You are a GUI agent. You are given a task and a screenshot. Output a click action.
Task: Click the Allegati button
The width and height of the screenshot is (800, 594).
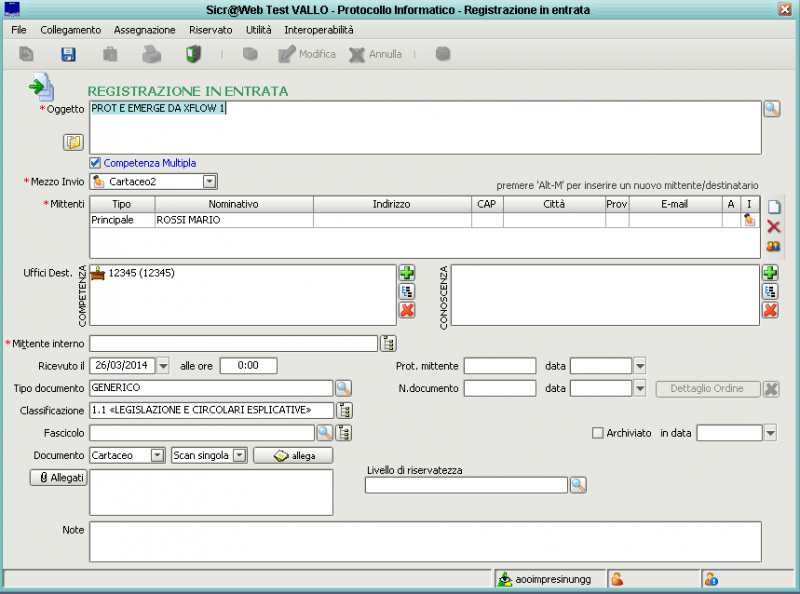(x=58, y=478)
